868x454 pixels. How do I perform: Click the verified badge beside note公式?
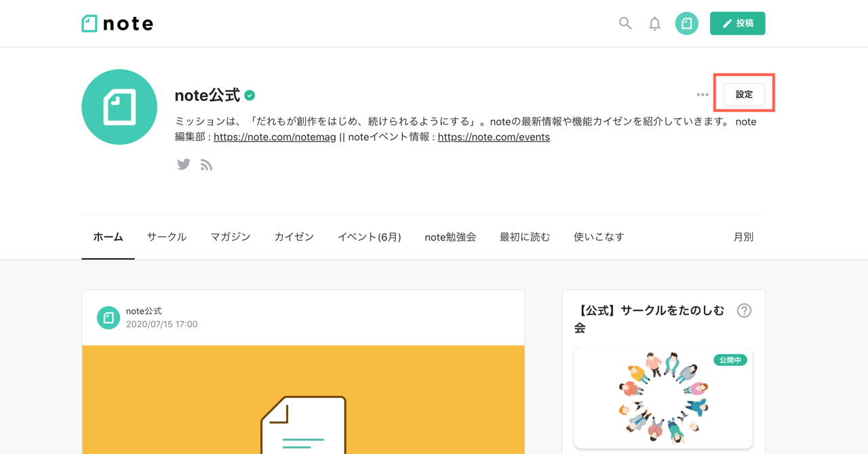pos(250,96)
